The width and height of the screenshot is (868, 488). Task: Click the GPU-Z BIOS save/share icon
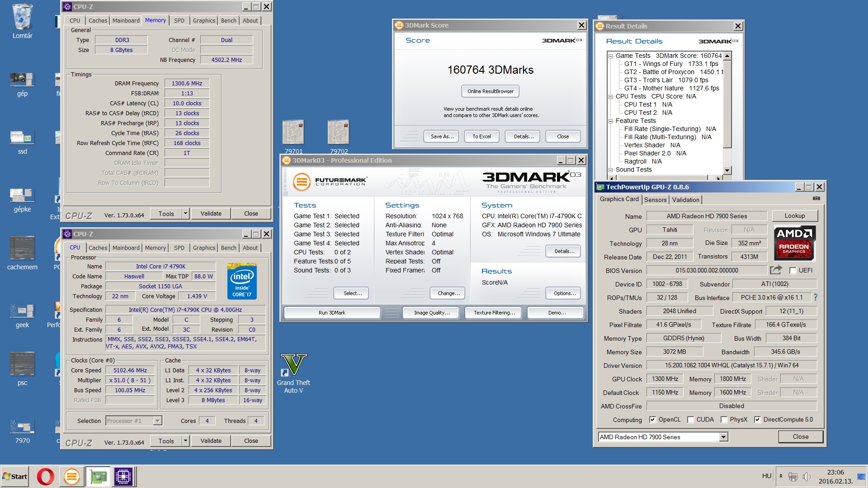point(776,270)
